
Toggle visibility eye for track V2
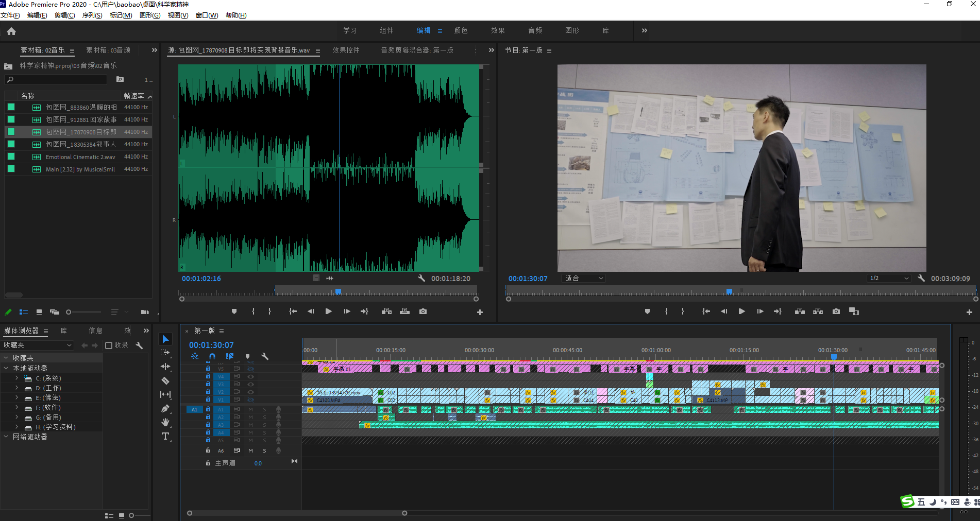251,392
